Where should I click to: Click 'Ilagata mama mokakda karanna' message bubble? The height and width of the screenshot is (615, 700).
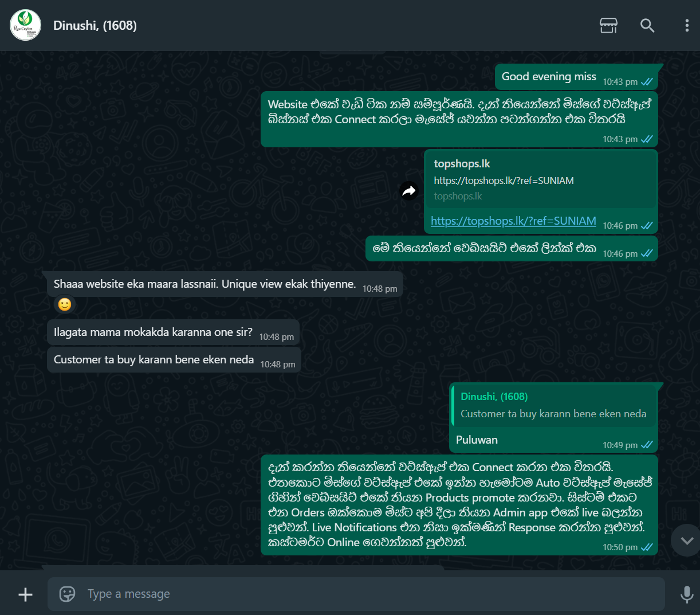173,332
